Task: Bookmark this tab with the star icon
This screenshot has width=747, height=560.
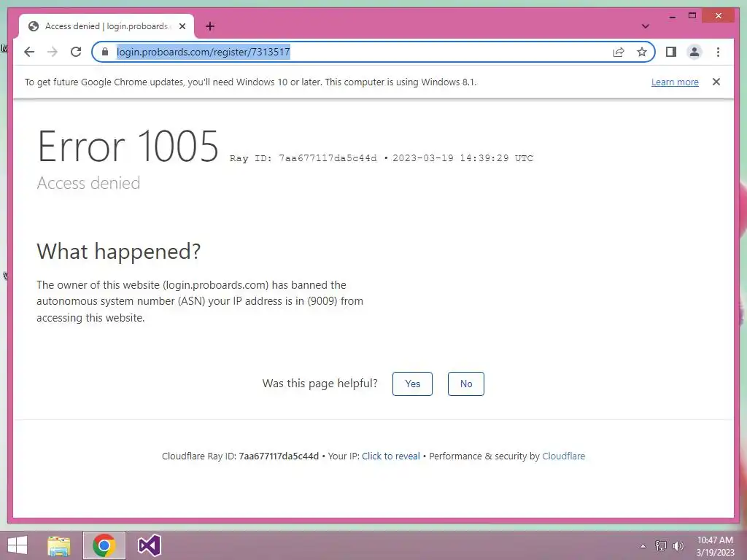Action: point(642,52)
